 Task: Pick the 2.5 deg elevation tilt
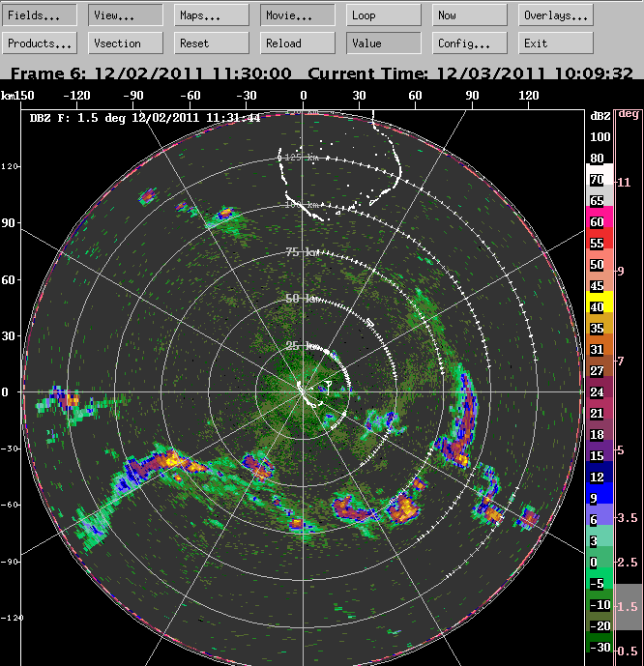pos(628,563)
